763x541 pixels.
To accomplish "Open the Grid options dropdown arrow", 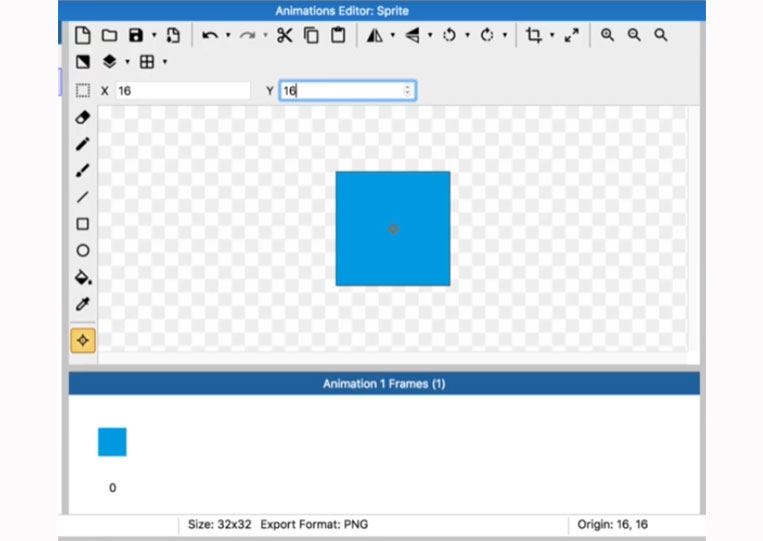I will point(165,62).
